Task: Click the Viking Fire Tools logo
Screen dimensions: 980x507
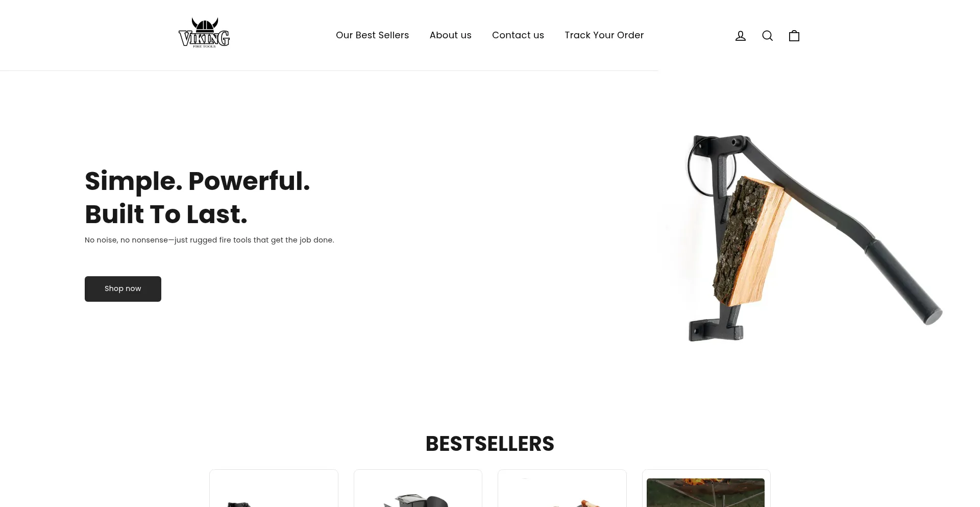Action: tap(204, 33)
